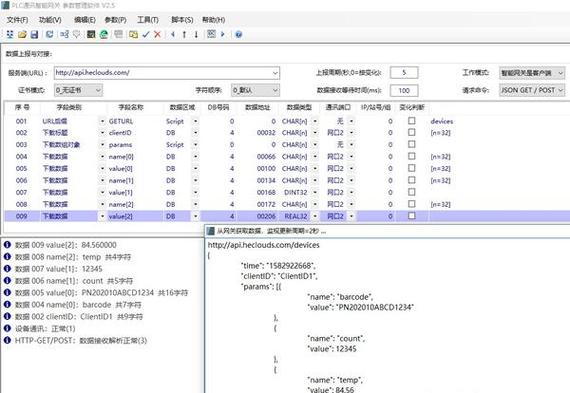Toggle change-detect checkbox in row 007
Screen dimensions: 570x393
[x=412, y=192]
